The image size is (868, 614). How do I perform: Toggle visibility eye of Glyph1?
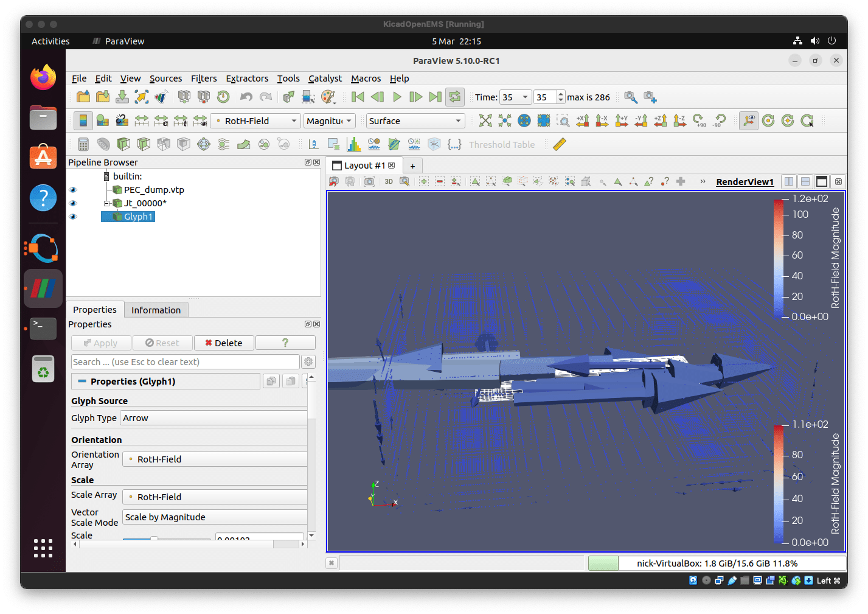point(73,217)
